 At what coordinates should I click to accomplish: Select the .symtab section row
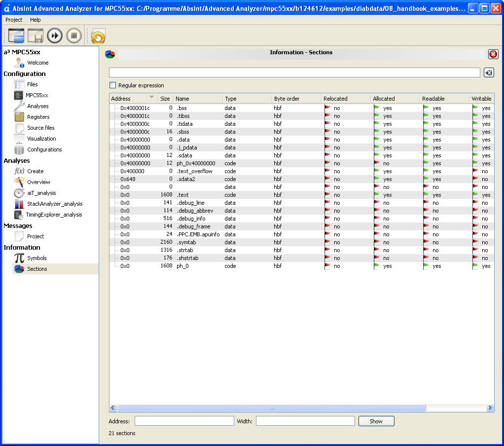(301, 242)
